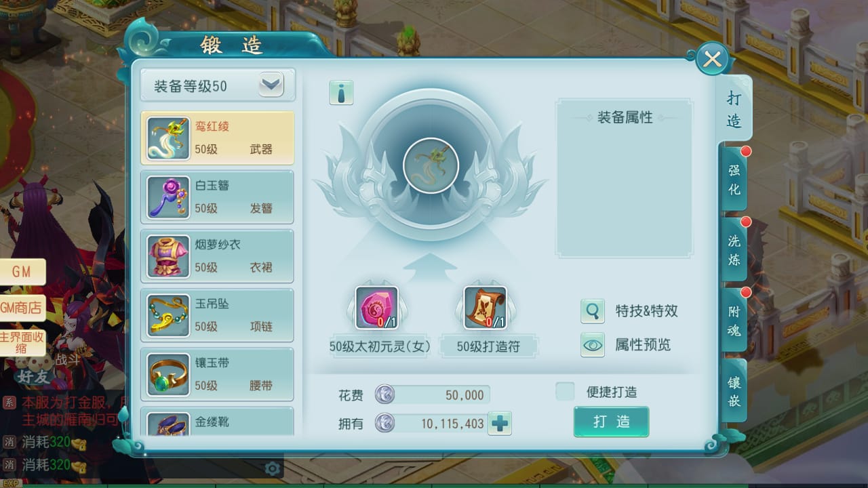
Task: Open the GM商店 button
Action: click(22, 308)
